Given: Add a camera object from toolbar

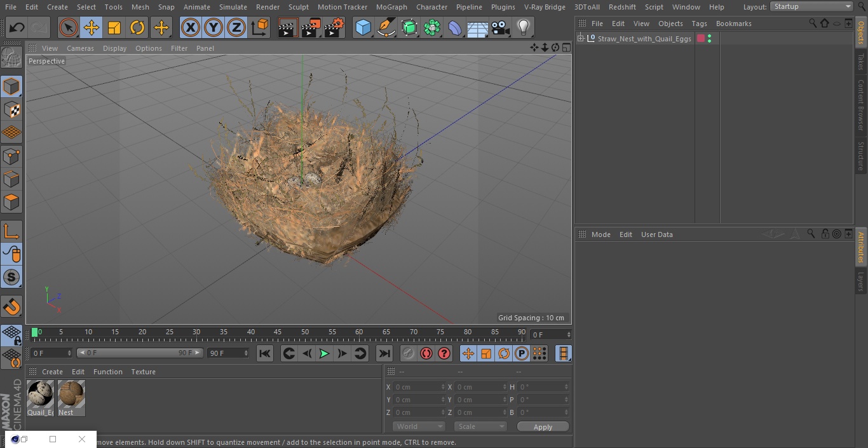Looking at the screenshot, I should [x=500, y=28].
